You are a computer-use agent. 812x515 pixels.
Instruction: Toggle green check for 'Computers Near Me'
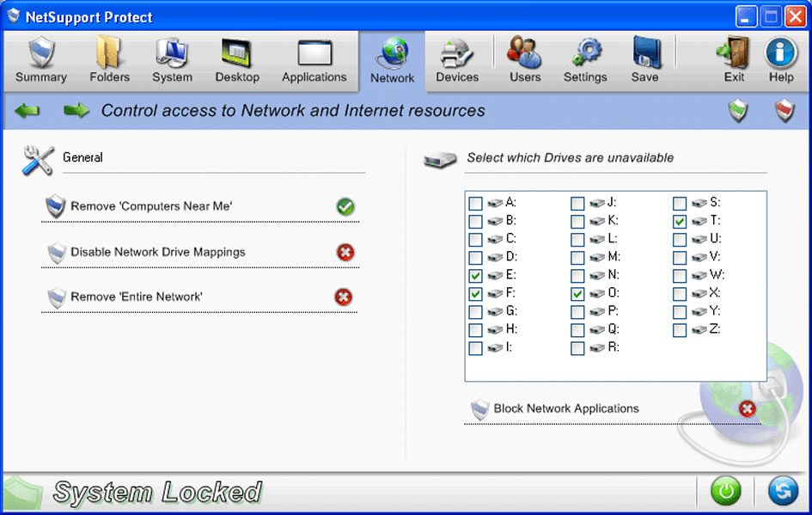tap(345, 206)
